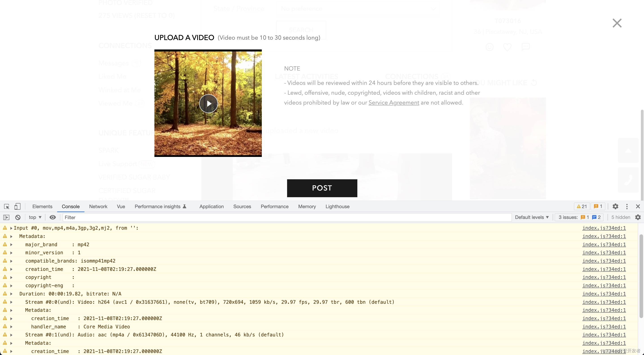644x355 pixels.
Task: Open the Default levels dropdown
Action: click(532, 217)
